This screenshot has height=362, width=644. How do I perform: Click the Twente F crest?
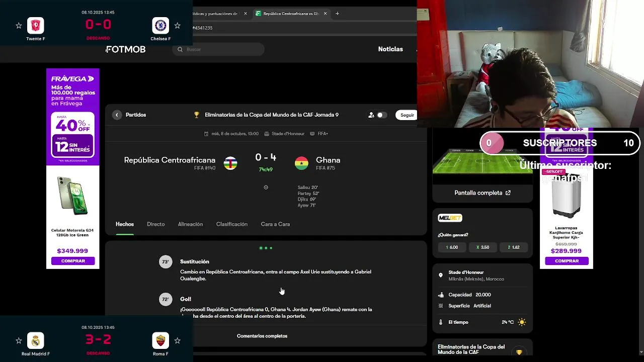click(x=36, y=25)
